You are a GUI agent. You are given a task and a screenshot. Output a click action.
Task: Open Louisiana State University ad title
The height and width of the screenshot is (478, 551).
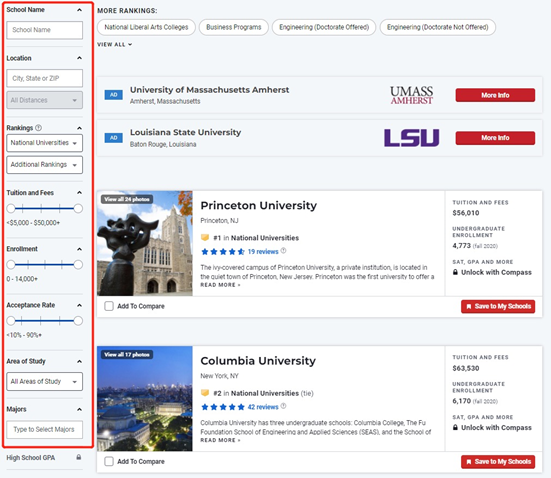pos(186,133)
